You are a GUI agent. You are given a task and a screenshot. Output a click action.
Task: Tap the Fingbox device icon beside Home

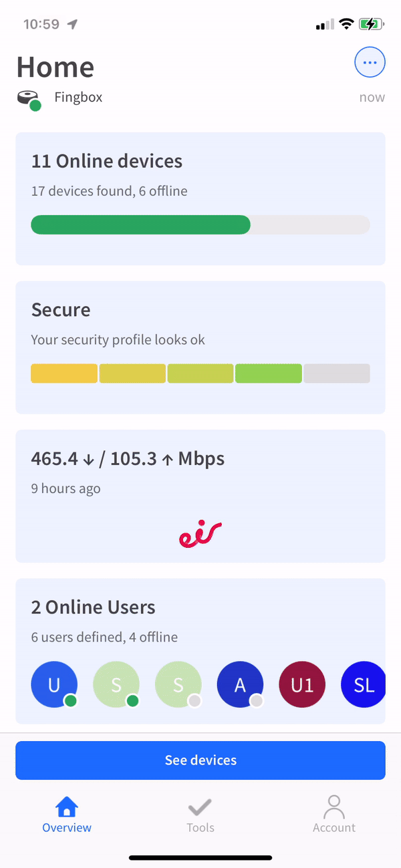point(29,97)
